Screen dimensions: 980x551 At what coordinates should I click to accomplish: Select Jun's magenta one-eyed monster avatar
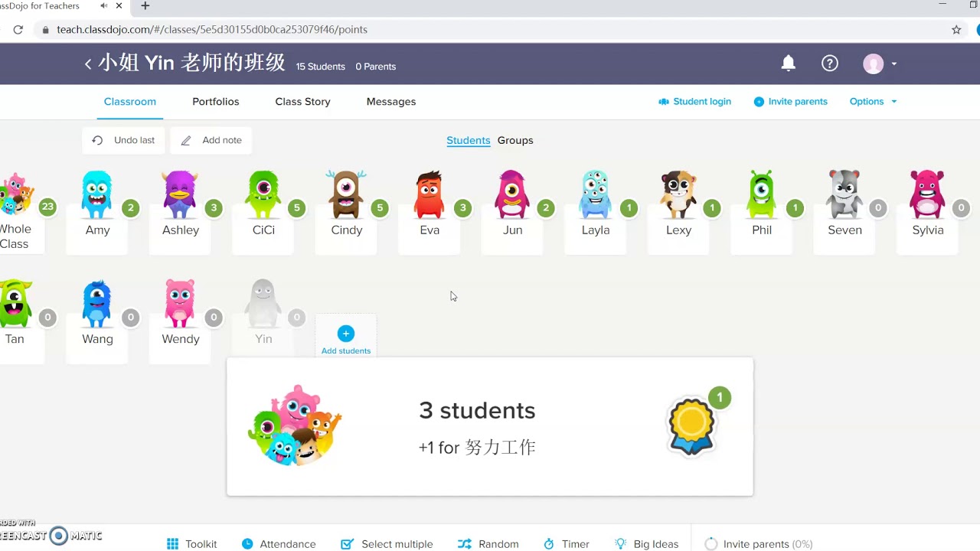pyautogui.click(x=511, y=194)
